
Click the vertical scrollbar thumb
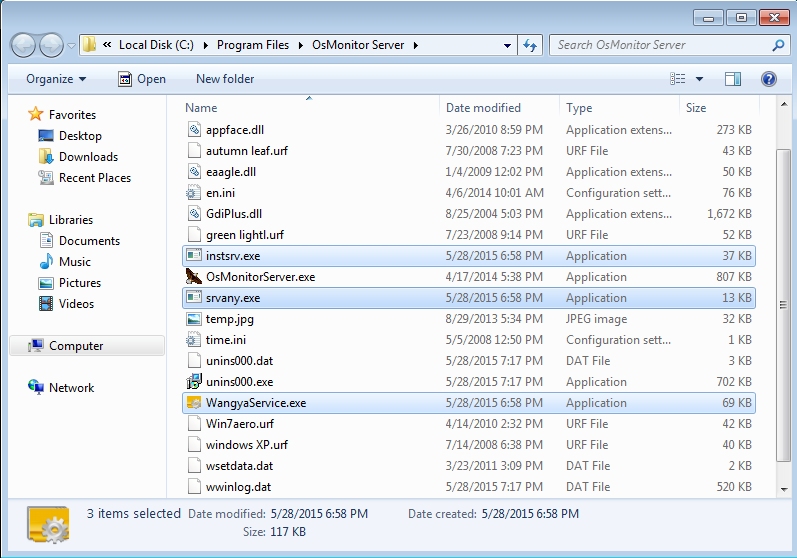pyautogui.click(x=783, y=305)
